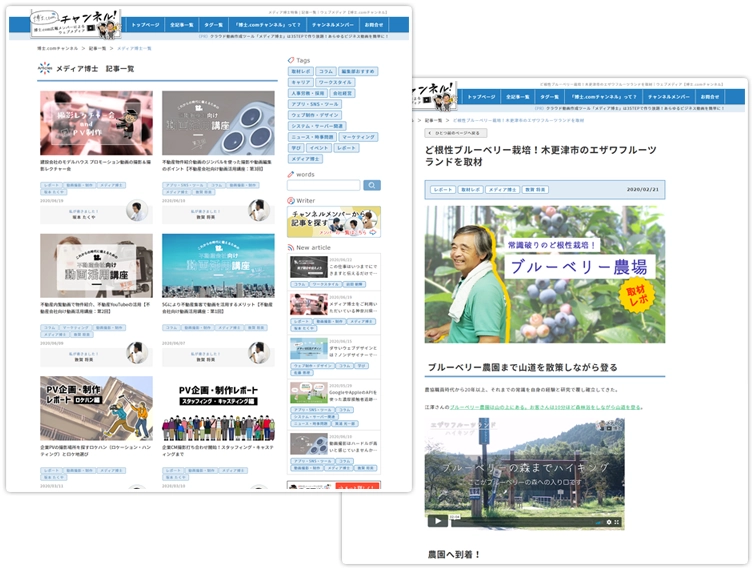Open 全記事一覧 in the left navigation bar
755x571 pixels.
coord(182,24)
